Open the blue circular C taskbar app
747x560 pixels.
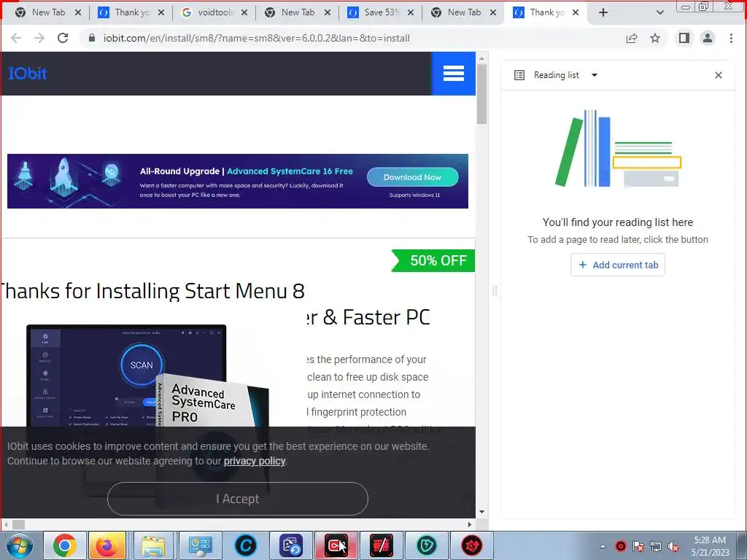246,545
